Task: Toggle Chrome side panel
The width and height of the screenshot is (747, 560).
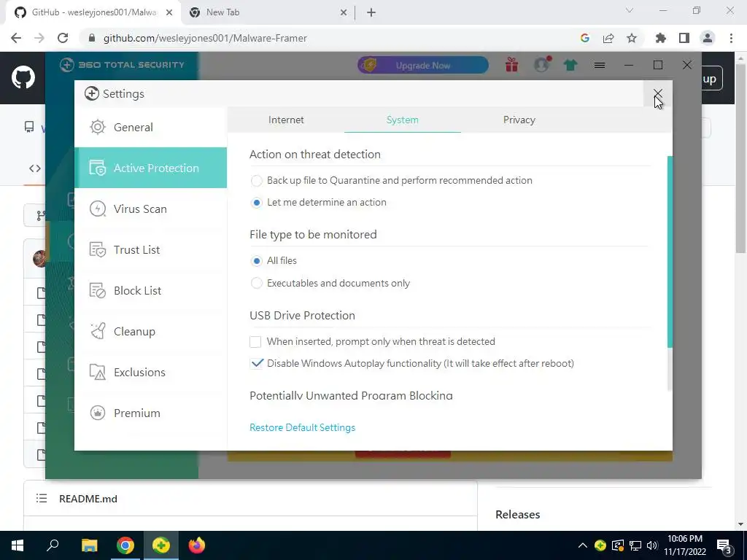Action: [x=684, y=38]
